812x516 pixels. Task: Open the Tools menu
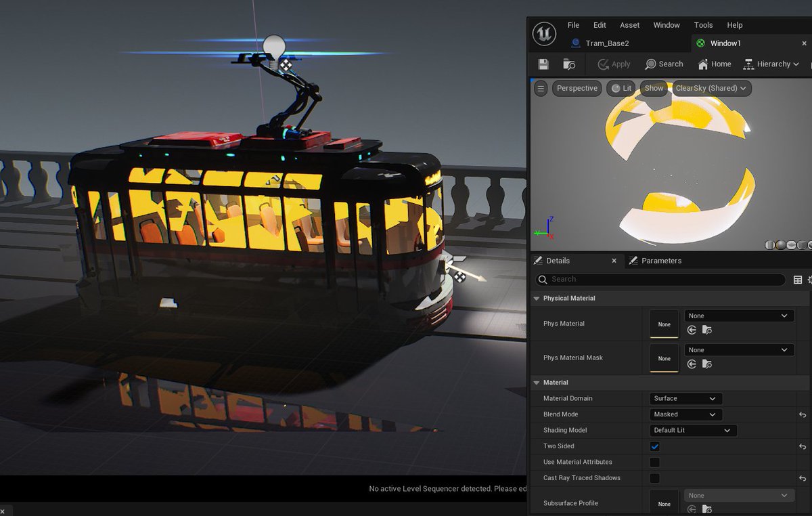[703, 25]
